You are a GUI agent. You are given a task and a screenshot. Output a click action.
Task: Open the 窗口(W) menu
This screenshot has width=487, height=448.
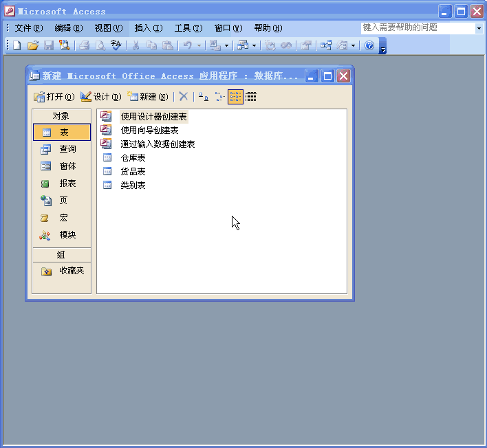228,28
